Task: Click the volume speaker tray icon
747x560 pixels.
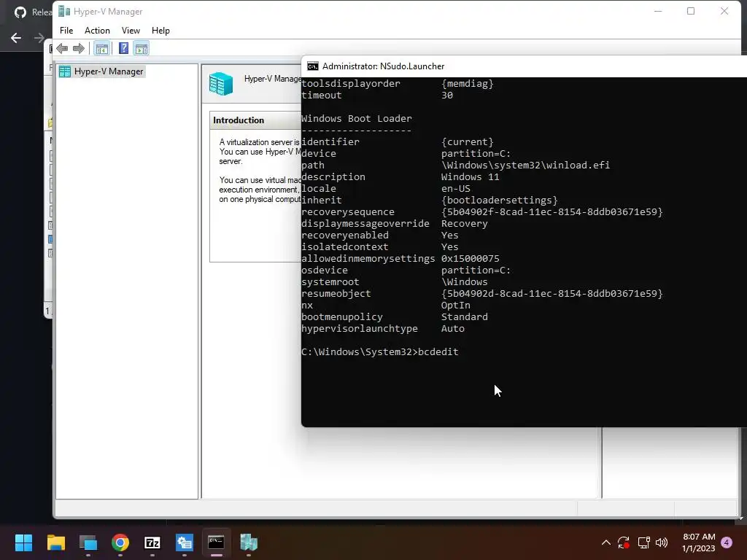Action: click(662, 542)
